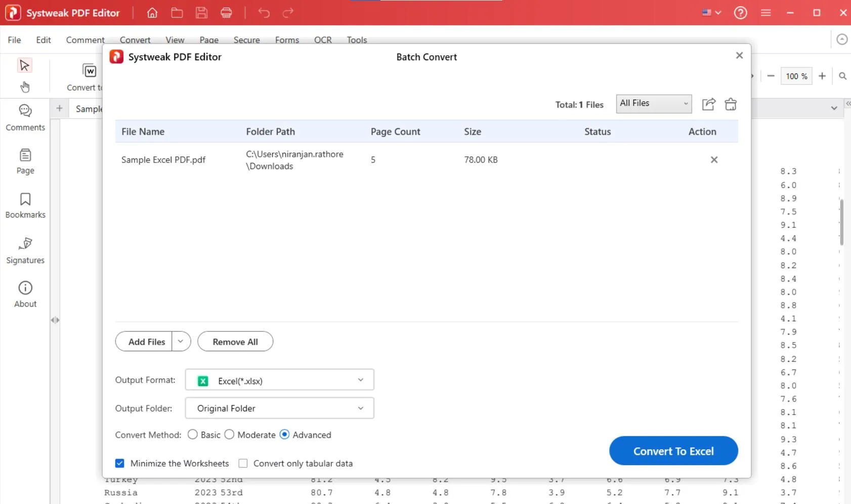
Task: Click the share output folder icon
Action: click(x=708, y=104)
